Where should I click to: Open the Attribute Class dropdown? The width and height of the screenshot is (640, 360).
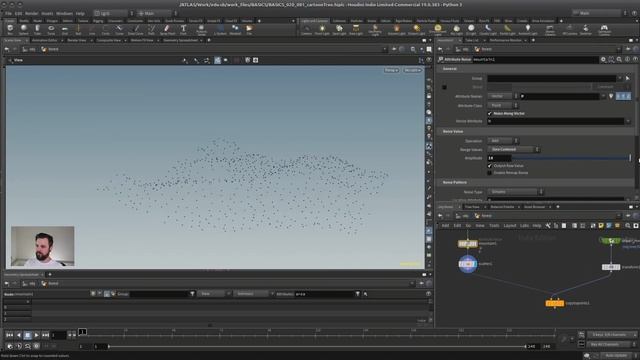(x=503, y=105)
